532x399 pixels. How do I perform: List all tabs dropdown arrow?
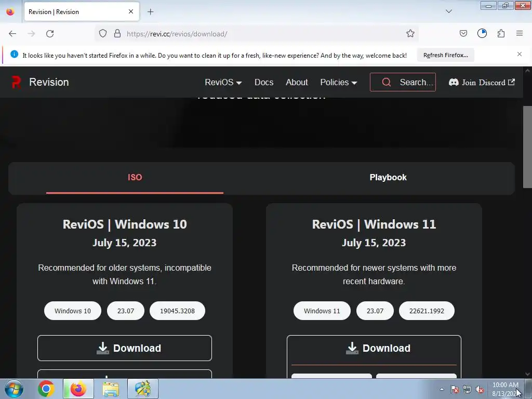pos(448,11)
